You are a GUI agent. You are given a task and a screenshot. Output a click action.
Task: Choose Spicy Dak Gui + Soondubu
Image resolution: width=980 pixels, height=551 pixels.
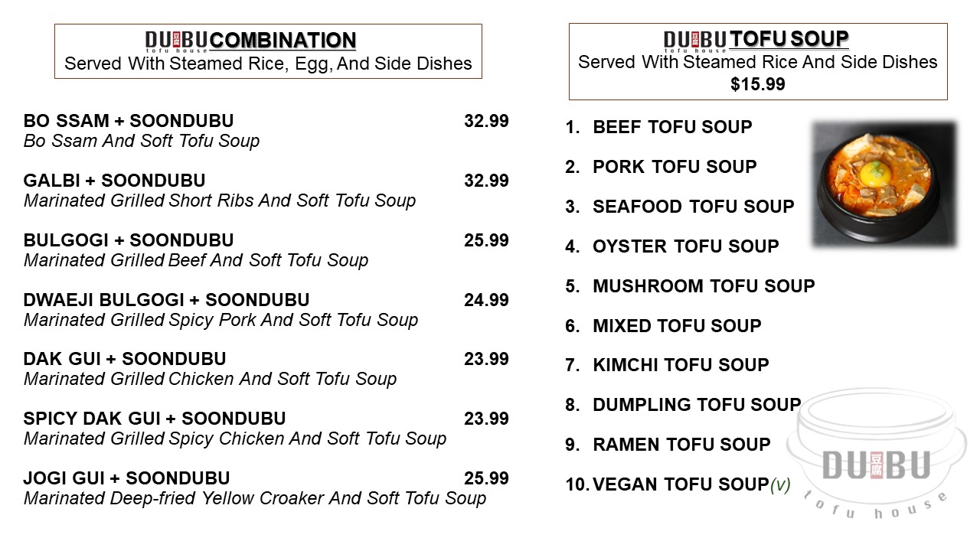(155, 419)
